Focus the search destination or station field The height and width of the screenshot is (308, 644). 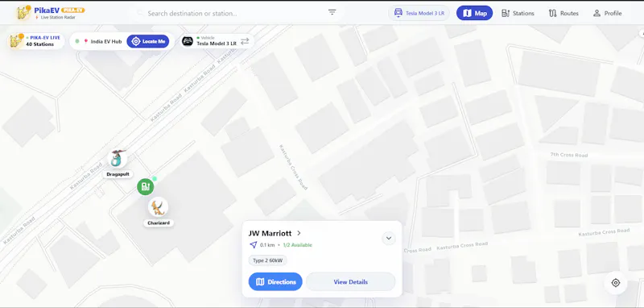(x=236, y=13)
